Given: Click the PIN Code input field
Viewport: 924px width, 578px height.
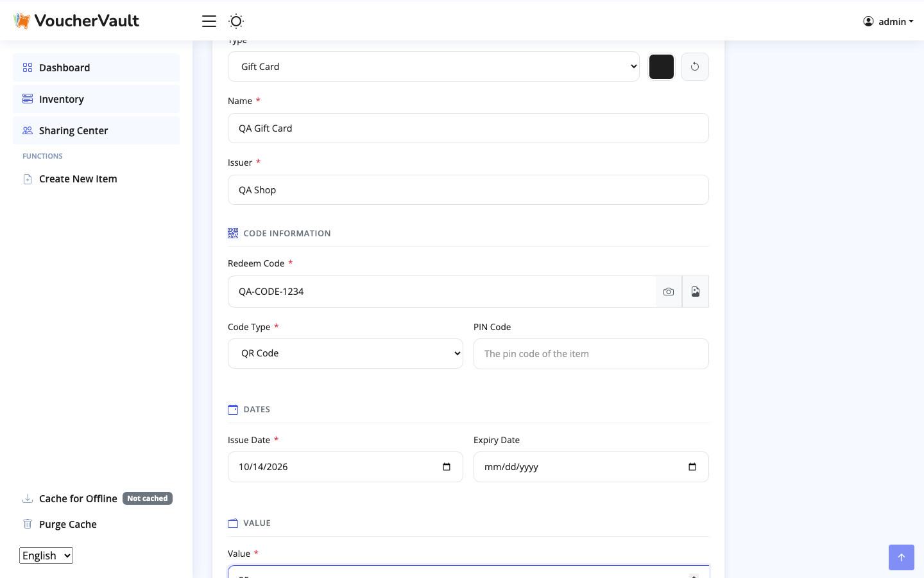Looking at the screenshot, I should tap(591, 354).
